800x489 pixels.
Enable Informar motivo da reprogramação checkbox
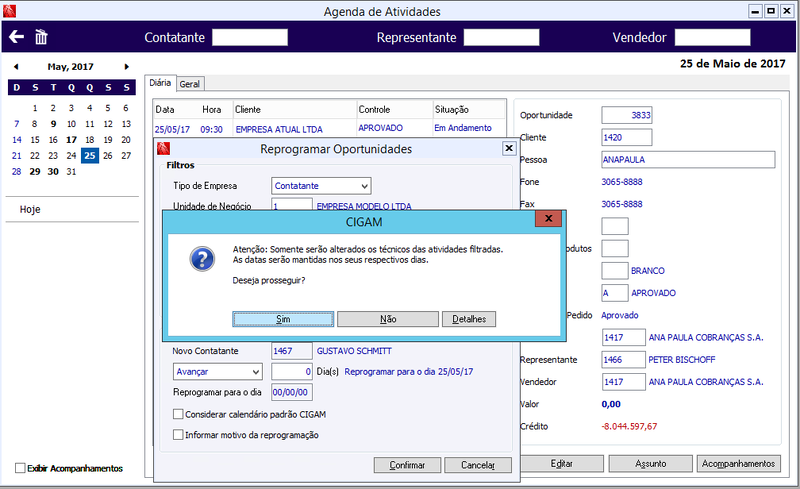coord(178,434)
